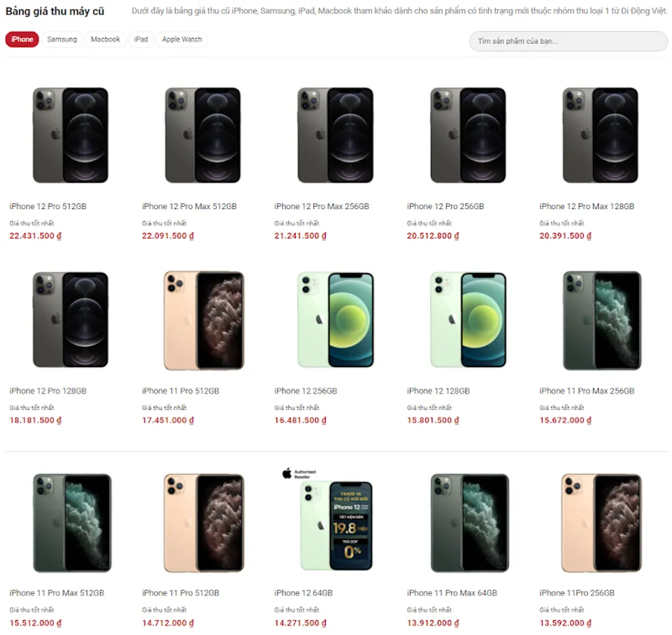The height and width of the screenshot is (635, 672).
Task: Click price 22.431.500 đ for iPhone 12 Pro
Action: pos(35,236)
